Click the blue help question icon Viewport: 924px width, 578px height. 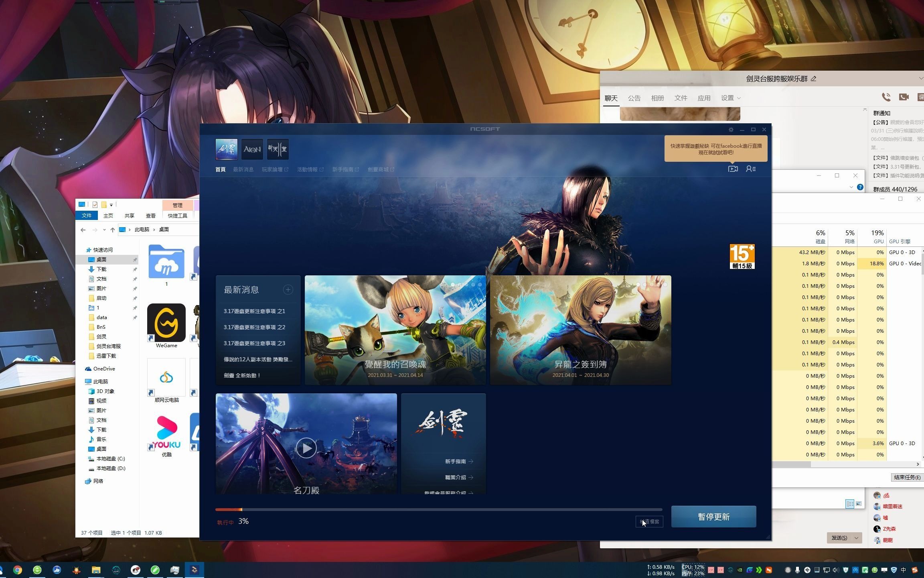(x=860, y=187)
